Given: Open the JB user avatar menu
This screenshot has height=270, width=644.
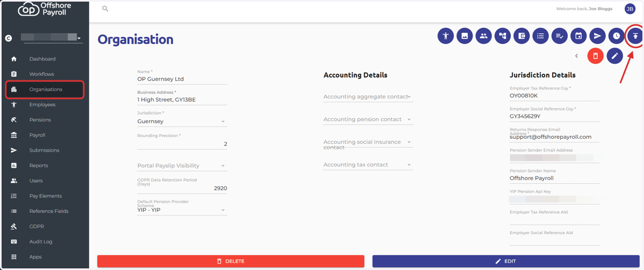Looking at the screenshot, I should pyautogui.click(x=630, y=9).
